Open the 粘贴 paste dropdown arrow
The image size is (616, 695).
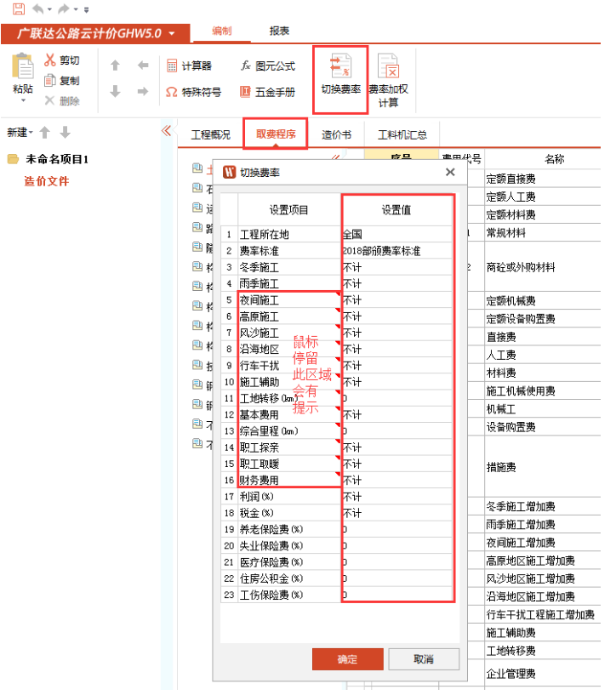[23, 101]
